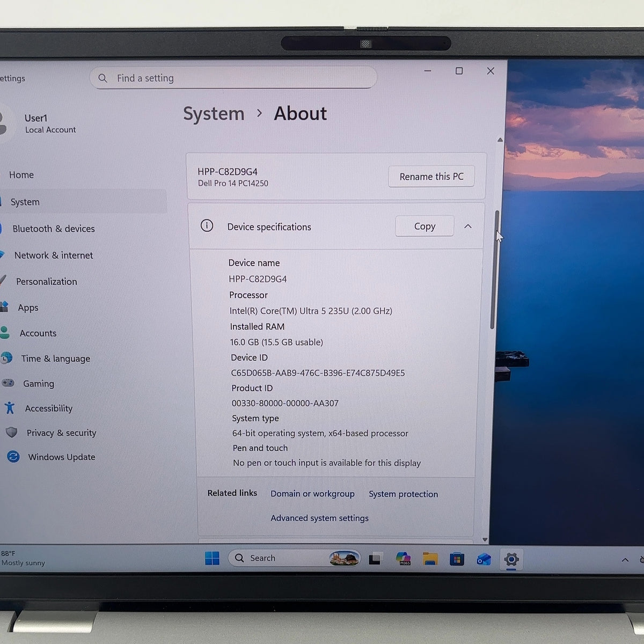Select processor text Intel(R) Core(TM) Ultra 5 235U
This screenshot has height=644, width=644.
(x=289, y=311)
